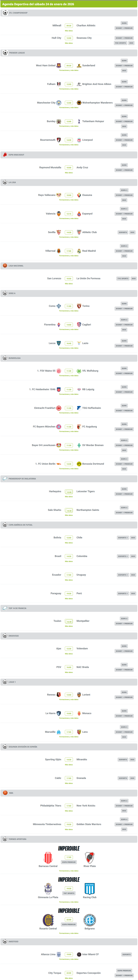Click the Premiership de Inglaterra rugby ball icon
Image resolution: width=138 pixels, height=980 pixels.
5,479
